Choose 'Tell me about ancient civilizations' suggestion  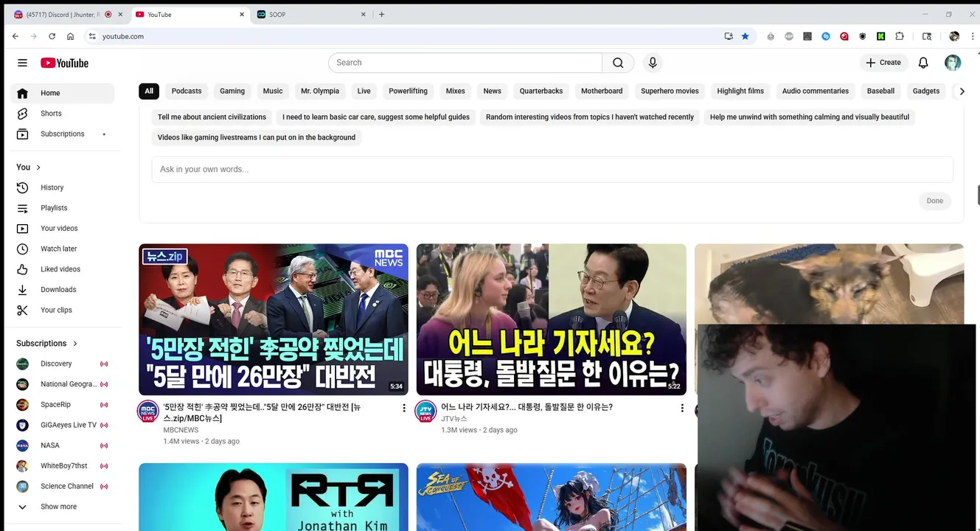[x=212, y=117]
